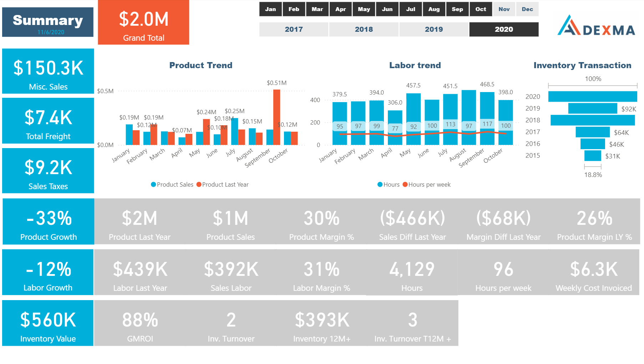
Task: Select the Misc. Sales $150.3K card
Action: (x=48, y=71)
